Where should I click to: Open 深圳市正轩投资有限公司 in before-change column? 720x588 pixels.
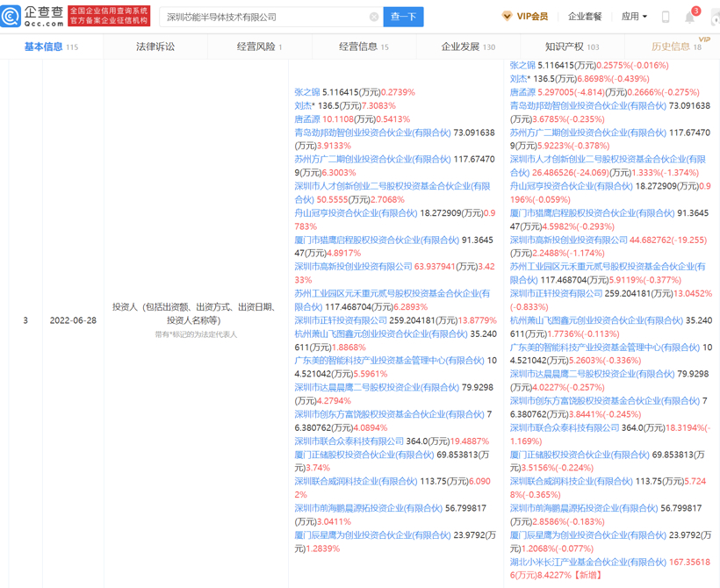341,320
